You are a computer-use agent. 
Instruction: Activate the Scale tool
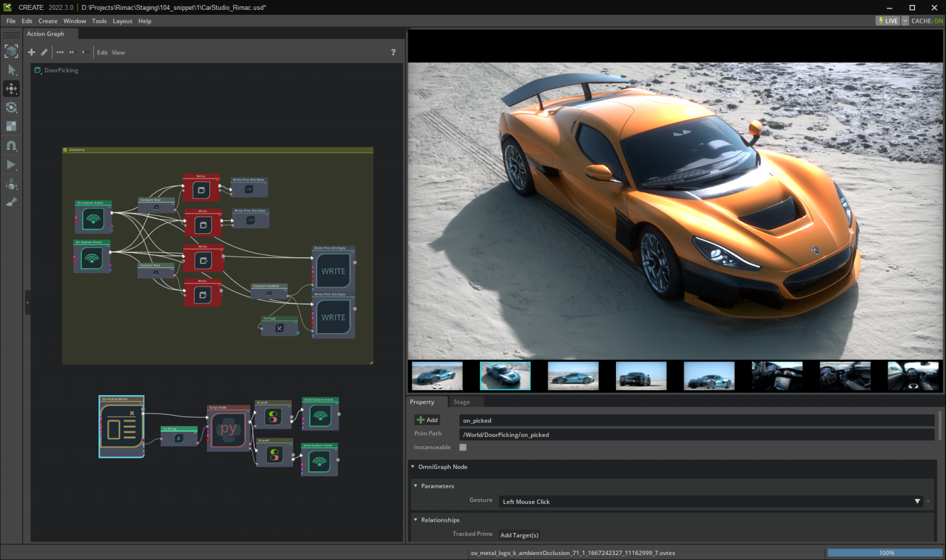11,126
